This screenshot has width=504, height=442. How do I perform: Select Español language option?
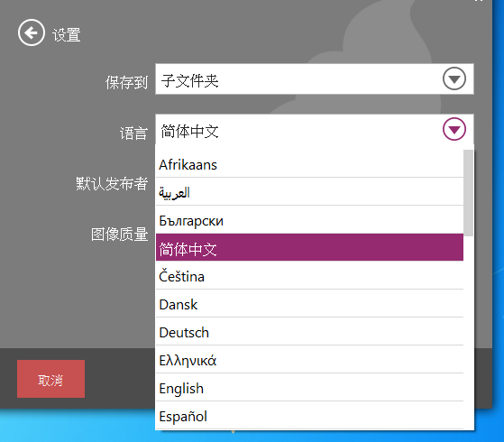tap(309, 416)
